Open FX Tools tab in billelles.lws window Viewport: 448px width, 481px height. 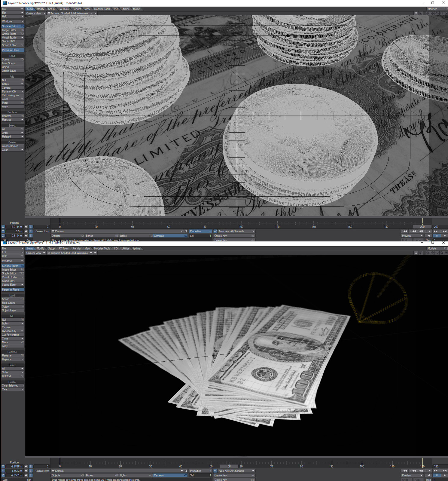(63, 249)
